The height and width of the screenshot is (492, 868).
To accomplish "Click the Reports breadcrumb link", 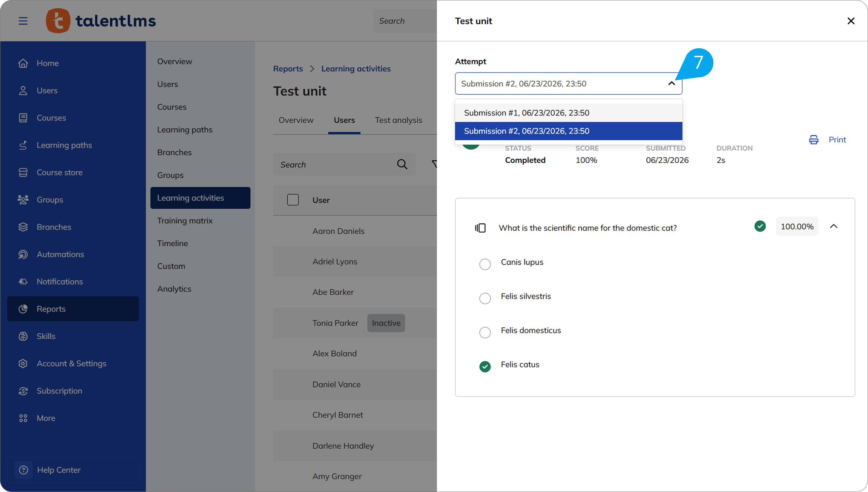I will click(288, 69).
